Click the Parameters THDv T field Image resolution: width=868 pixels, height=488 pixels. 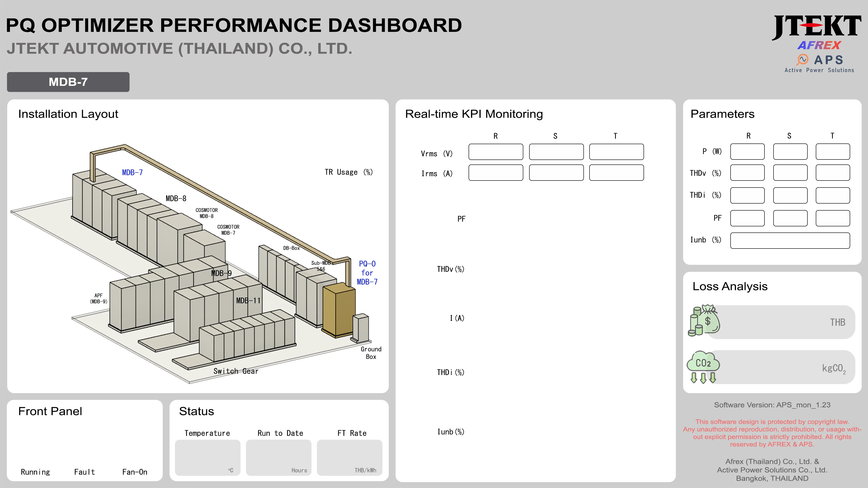(833, 173)
